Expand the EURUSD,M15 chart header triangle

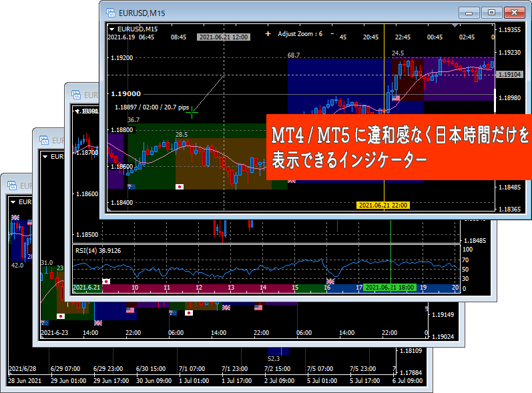point(111,29)
